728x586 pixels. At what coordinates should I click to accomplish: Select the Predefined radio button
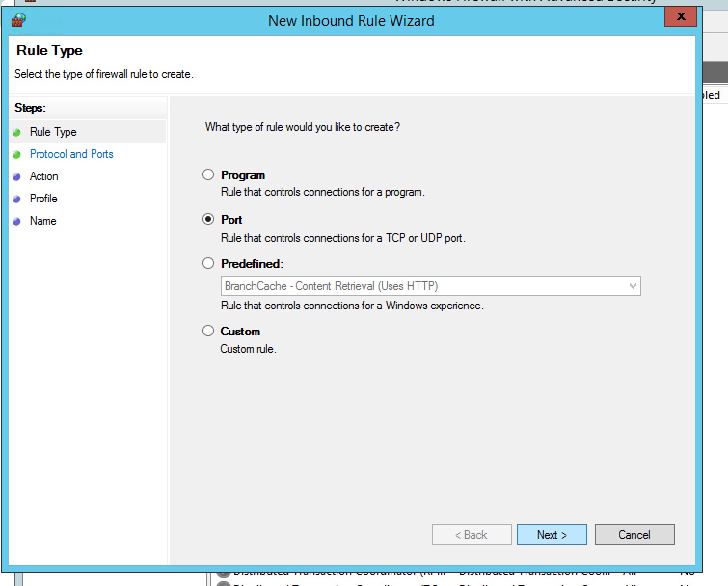point(208,263)
